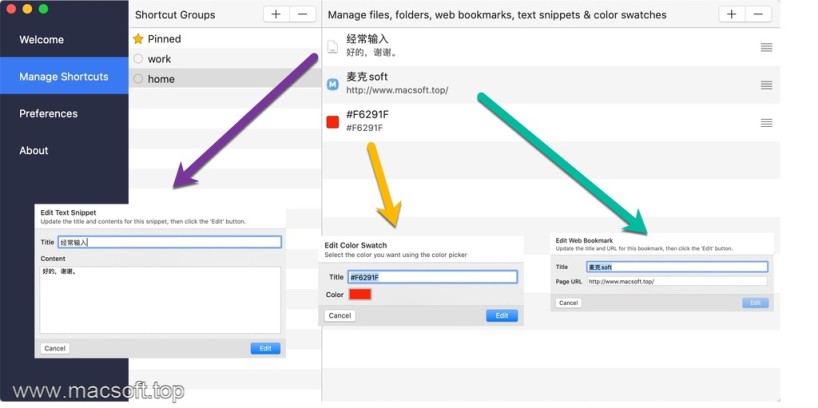Click the drag handle on #F6291F row
Screen dimensions: 818x408
[x=766, y=122]
